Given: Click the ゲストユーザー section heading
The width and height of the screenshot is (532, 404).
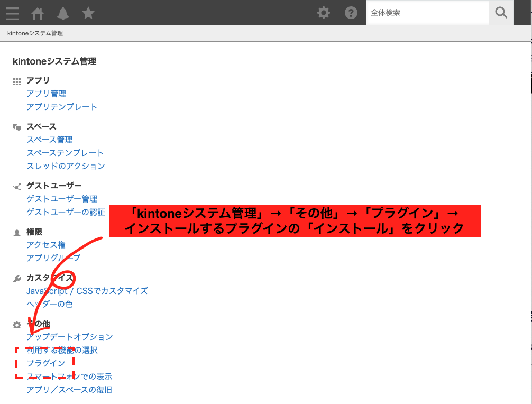Looking at the screenshot, I should (x=54, y=186).
